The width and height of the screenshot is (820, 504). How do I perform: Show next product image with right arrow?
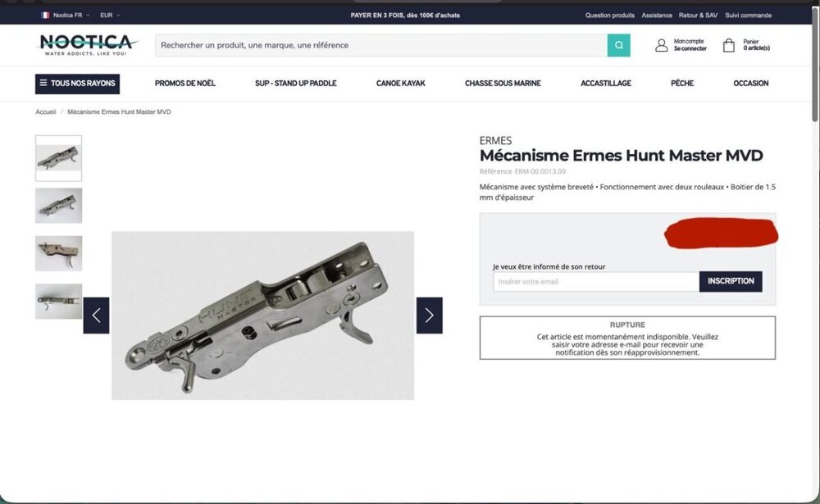click(429, 316)
